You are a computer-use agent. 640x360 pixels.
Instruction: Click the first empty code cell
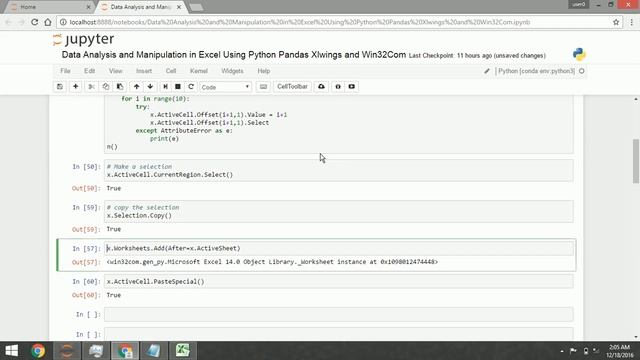pyautogui.click(x=338, y=314)
